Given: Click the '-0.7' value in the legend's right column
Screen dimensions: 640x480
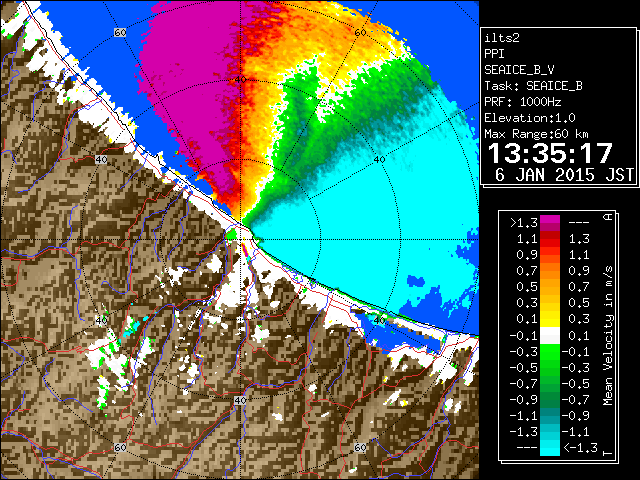Looking at the screenshot, I should pyautogui.click(x=576, y=400).
